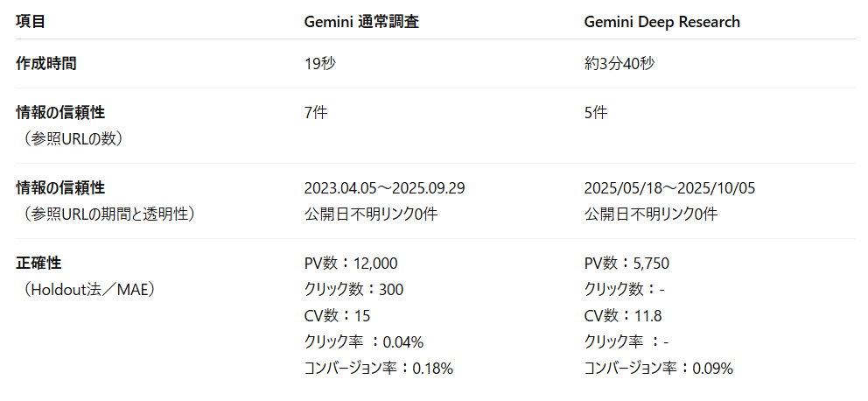Click the 約3分40秒 cell value

point(619,64)
